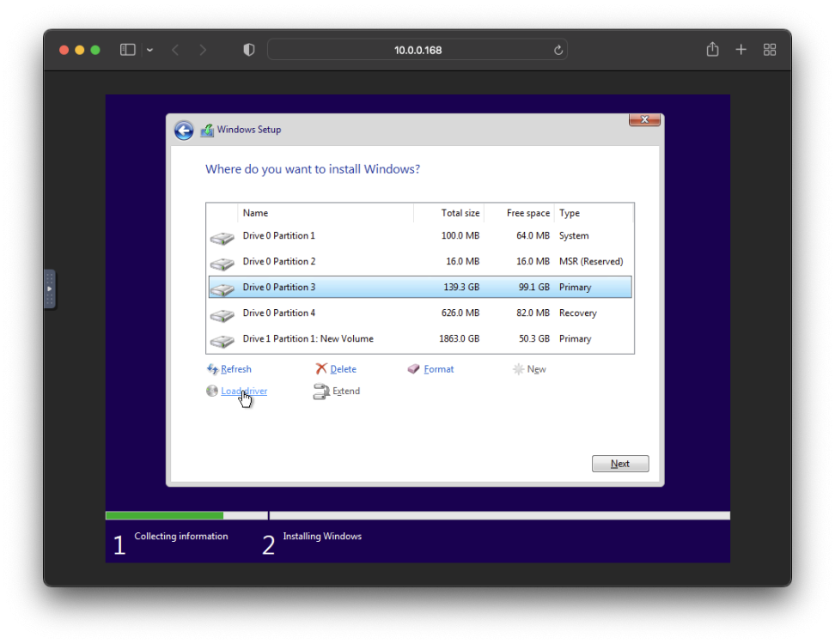Click the Extend partition icon
Image resolution: width=835 pixels, height=644 pixels.
click(x=321, y=392)
